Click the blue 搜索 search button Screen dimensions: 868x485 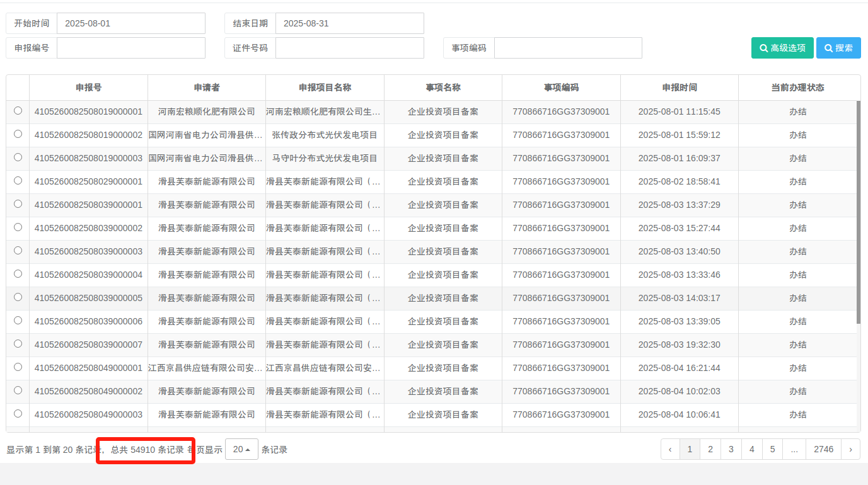coord(838,48)
